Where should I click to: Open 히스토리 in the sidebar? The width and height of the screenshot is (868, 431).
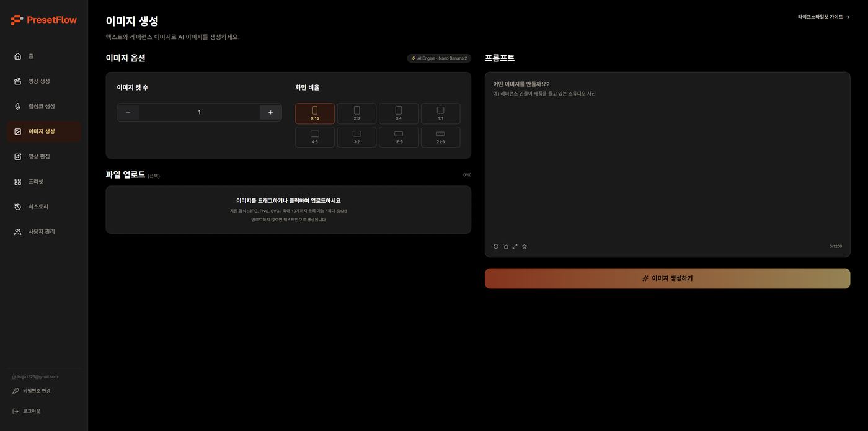tap(43, 207)
